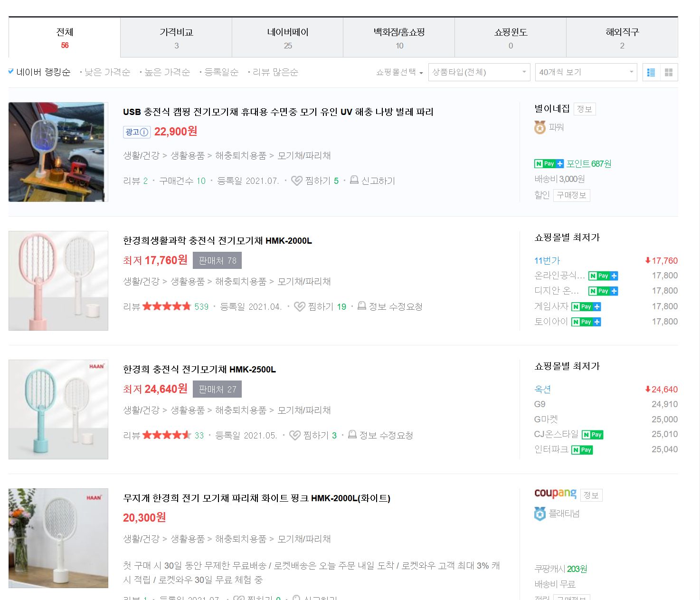The image size is (700, 600).
Task: Click 최저 24,640원 price
Action: pos(155,389)
